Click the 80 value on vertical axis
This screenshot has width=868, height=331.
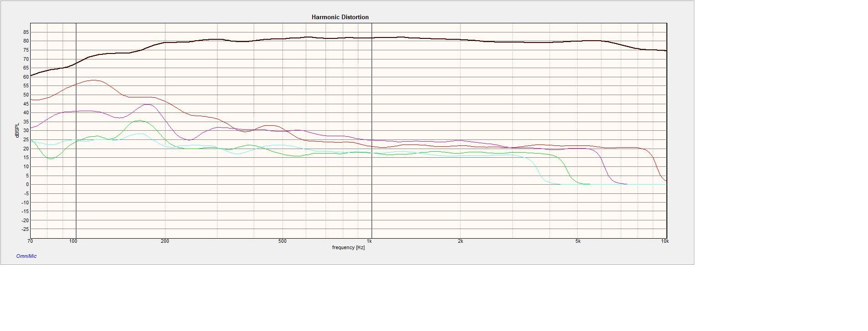[x=26, y=41]
